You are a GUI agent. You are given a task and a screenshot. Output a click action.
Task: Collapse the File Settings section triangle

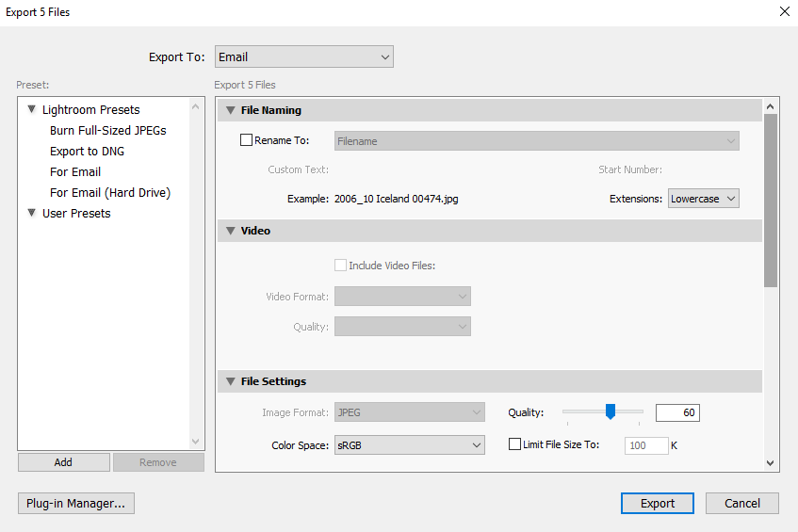[231, 381]
